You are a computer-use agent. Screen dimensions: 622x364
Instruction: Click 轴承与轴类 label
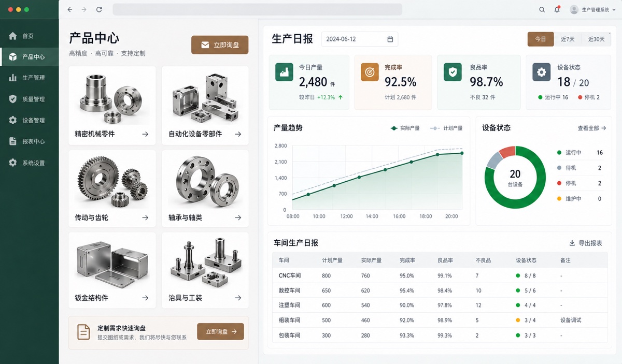pyautogui.click(x=185, y=218)
